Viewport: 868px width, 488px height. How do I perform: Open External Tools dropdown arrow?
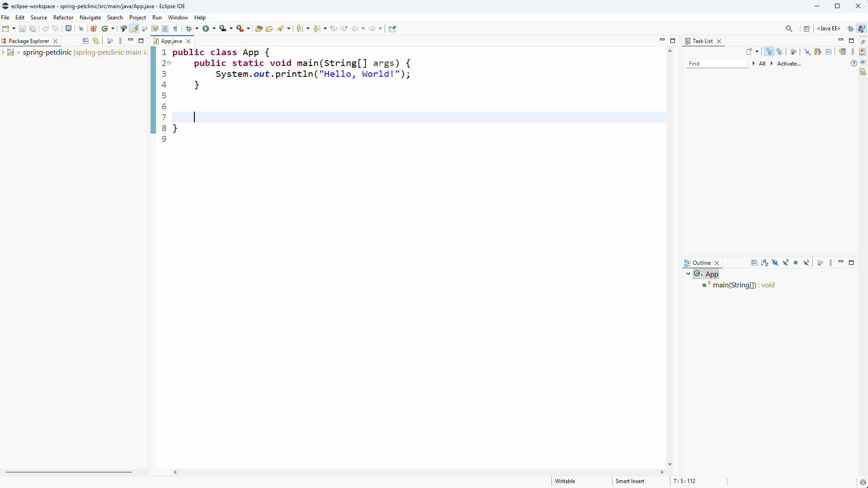pos(248,28)
